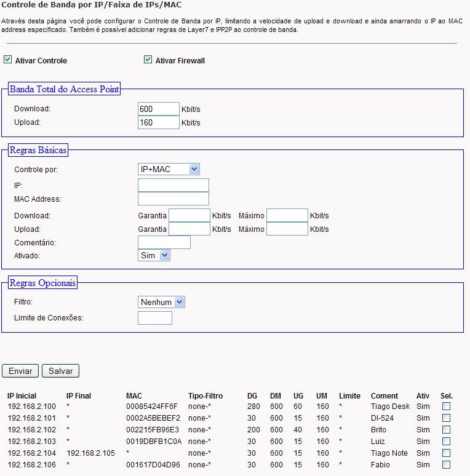Click the Coment column header

(x=384, y=396)
